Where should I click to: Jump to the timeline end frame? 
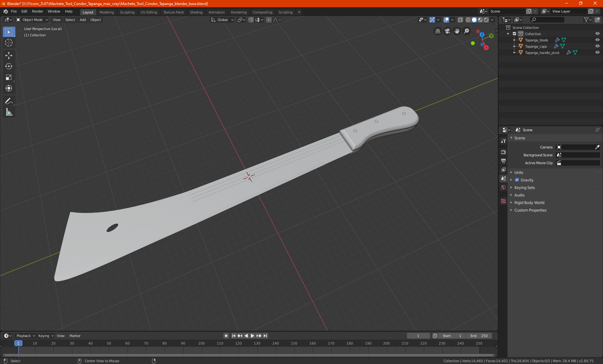(265, 336)
